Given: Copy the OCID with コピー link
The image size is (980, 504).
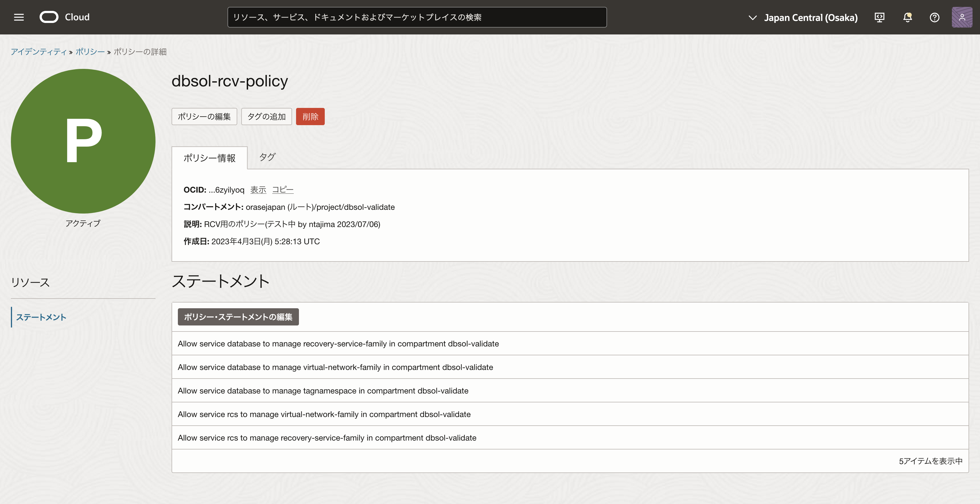Looking at the screenshot, I should (283, 189).
